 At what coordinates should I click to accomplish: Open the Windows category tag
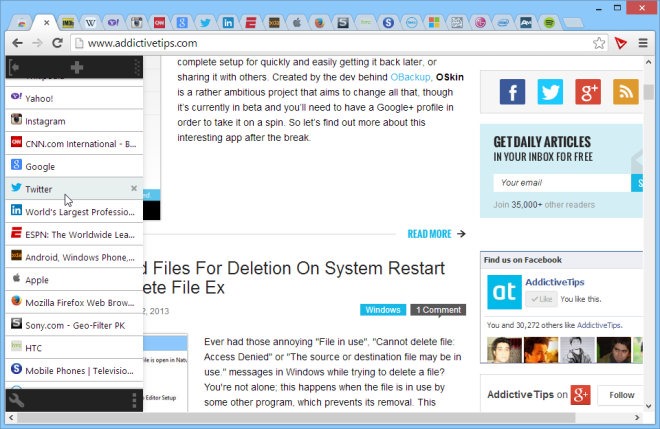(x=383, y=310)
